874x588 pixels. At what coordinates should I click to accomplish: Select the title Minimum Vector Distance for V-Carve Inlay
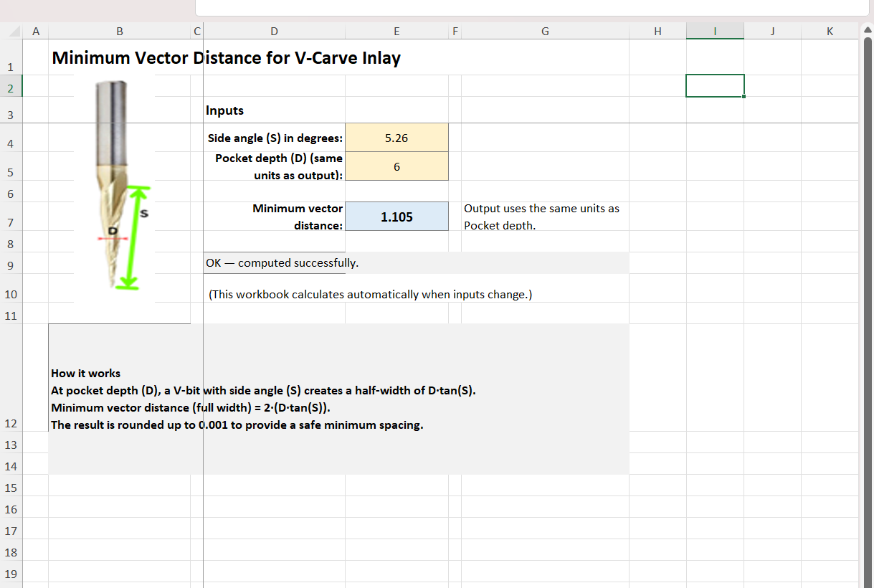(226, 57)
